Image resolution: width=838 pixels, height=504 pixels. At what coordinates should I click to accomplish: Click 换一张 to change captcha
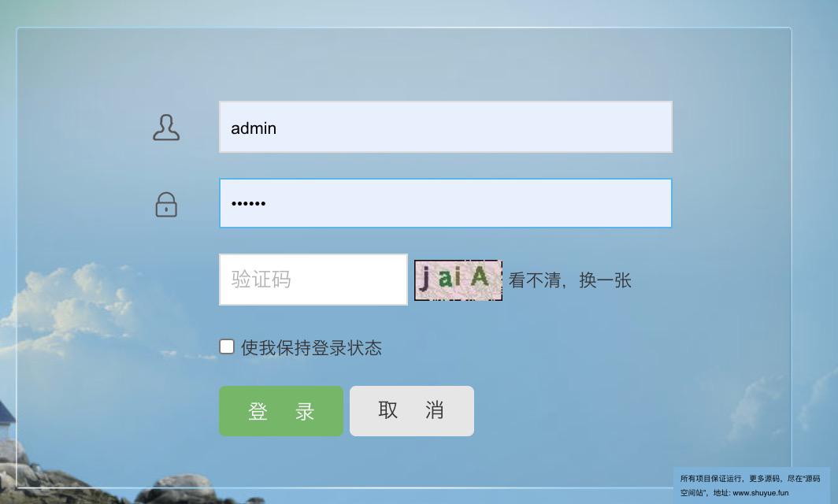(606, 280)
